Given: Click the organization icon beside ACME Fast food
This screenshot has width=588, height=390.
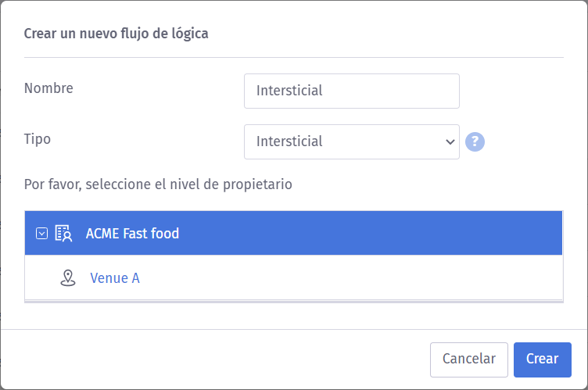Looking at the screenshot, I should [x=63, y=233].
